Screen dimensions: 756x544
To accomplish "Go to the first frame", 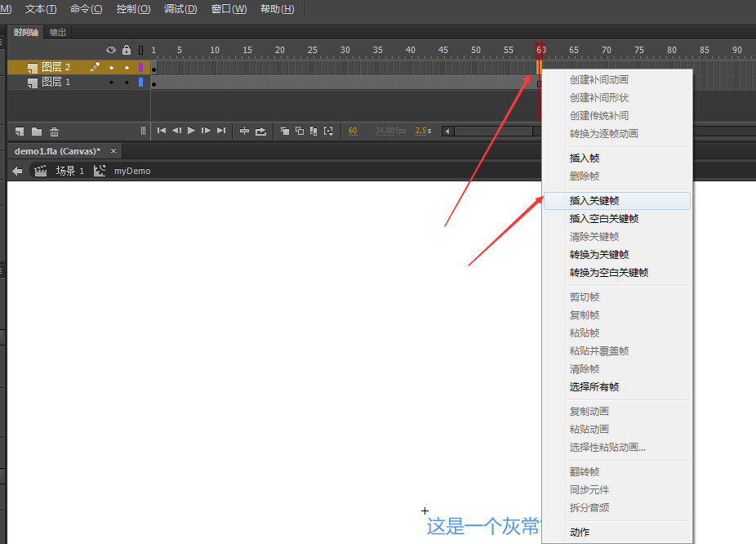I will tap(162, 130).
